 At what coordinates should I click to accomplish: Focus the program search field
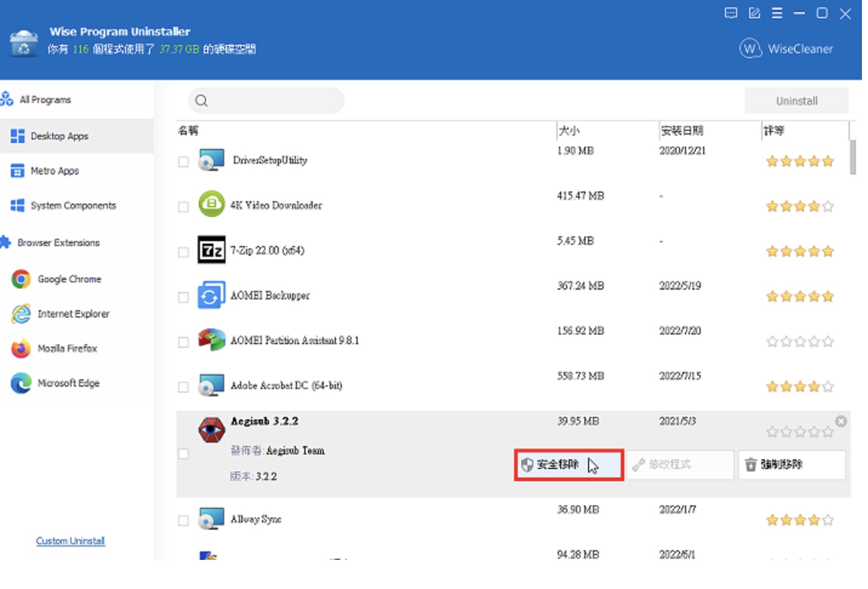pyautogui.click(x=266, y=101)
